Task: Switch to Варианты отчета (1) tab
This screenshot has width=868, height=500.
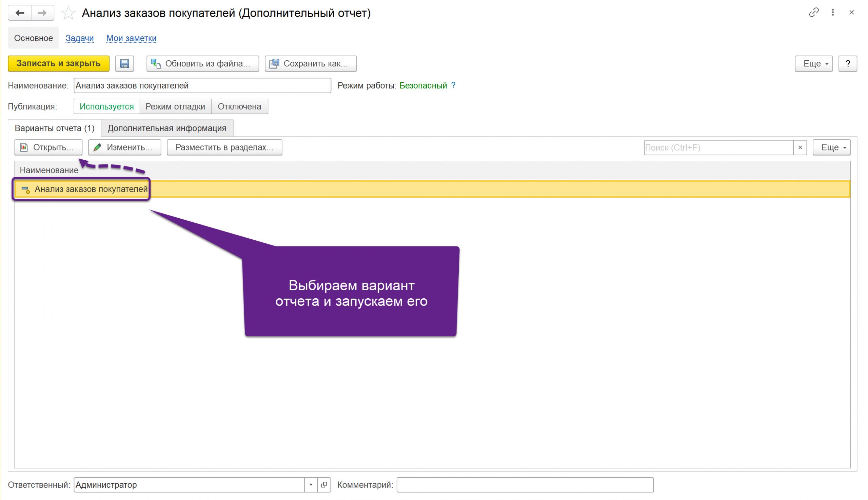Action: click(55, 128)
